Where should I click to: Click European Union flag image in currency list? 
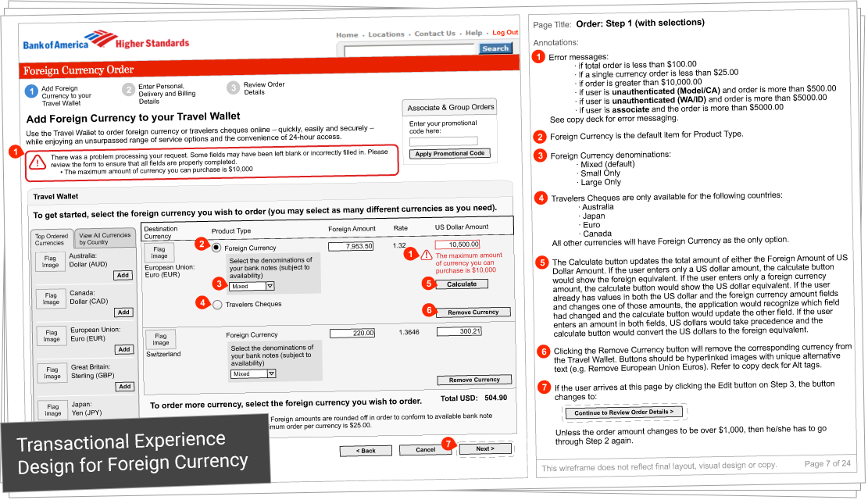(52, 336)
